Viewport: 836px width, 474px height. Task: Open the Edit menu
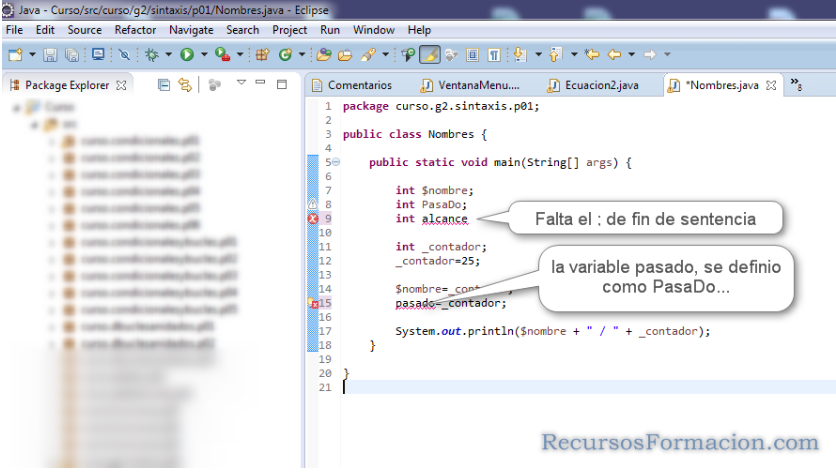45,30
